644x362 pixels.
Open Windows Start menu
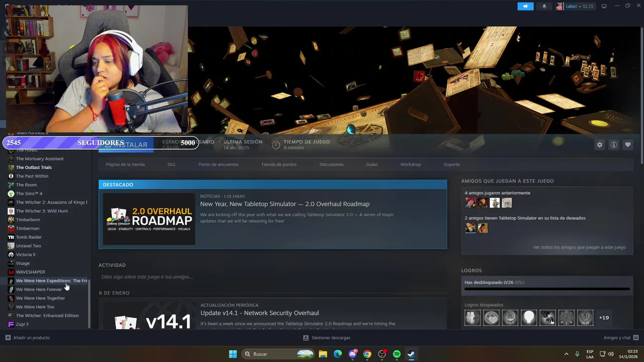pos(233,354)
